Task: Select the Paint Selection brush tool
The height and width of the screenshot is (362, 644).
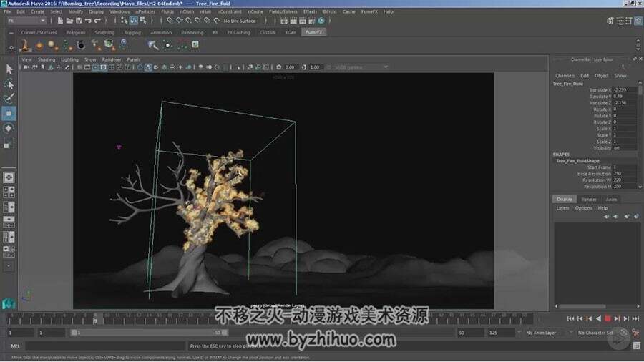Action: click(x=9, y=98)
